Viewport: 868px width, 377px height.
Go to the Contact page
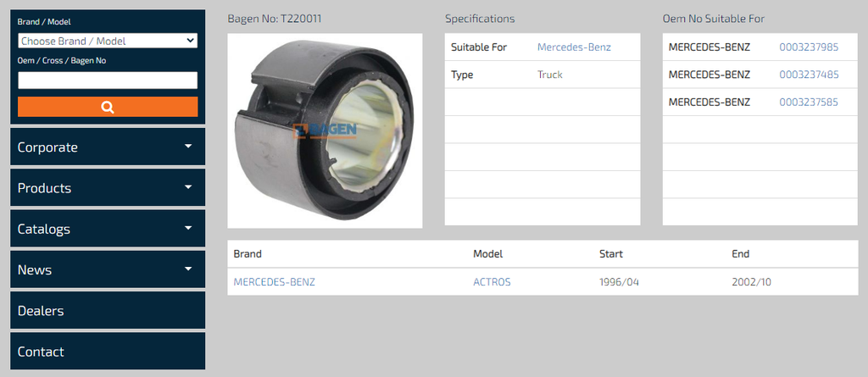point(108,352)
